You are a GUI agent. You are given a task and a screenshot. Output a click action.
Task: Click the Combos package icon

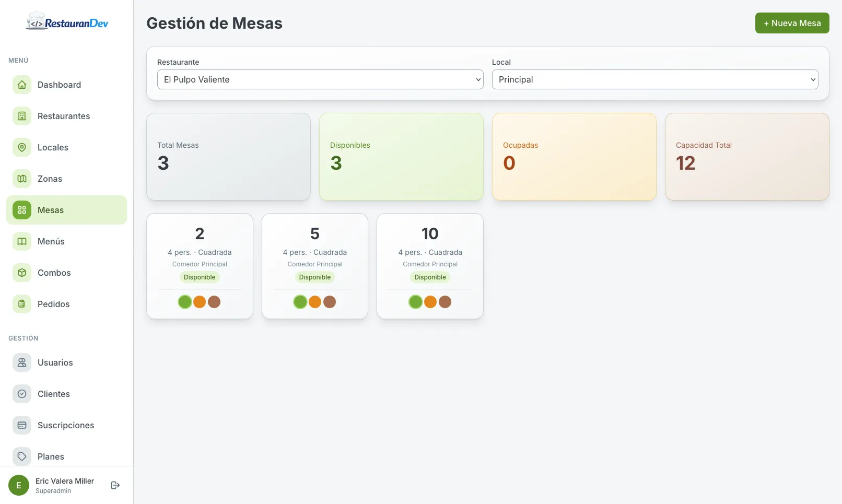[21, 273]
